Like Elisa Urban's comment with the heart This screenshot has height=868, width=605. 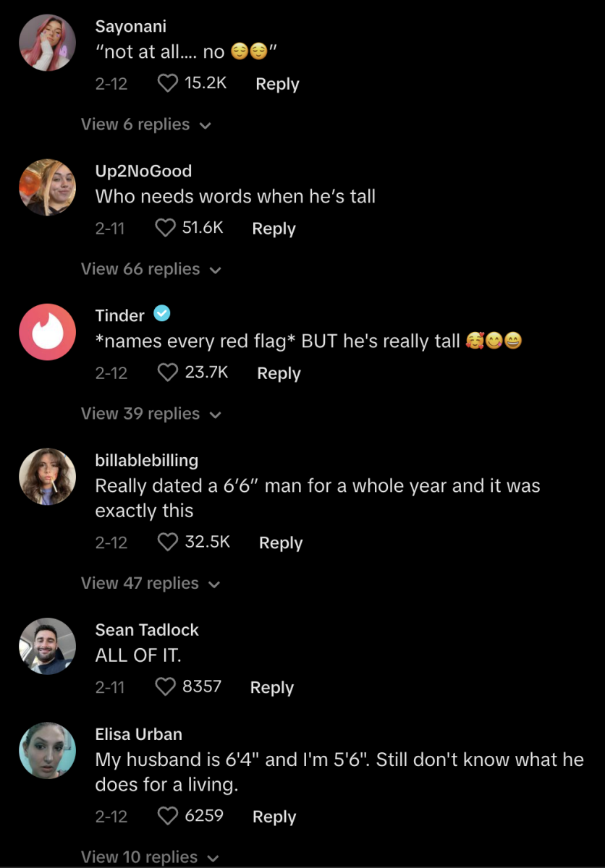(x=167, y=817)
